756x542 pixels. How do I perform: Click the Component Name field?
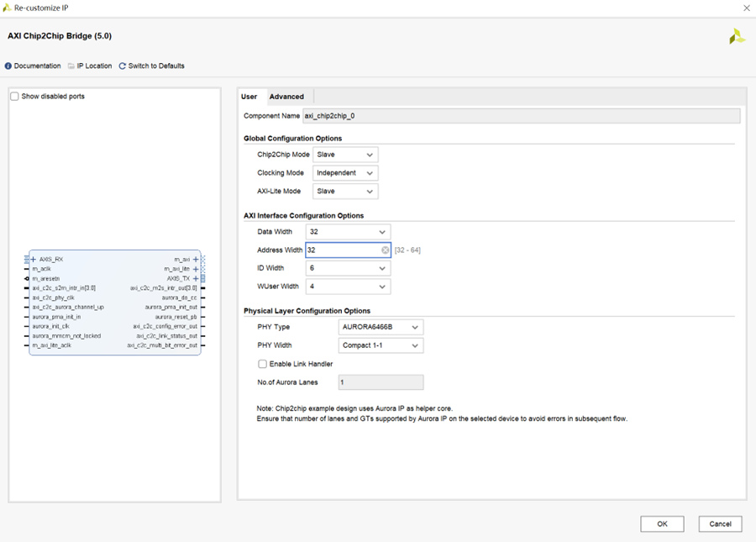click(x=521, y=116)
